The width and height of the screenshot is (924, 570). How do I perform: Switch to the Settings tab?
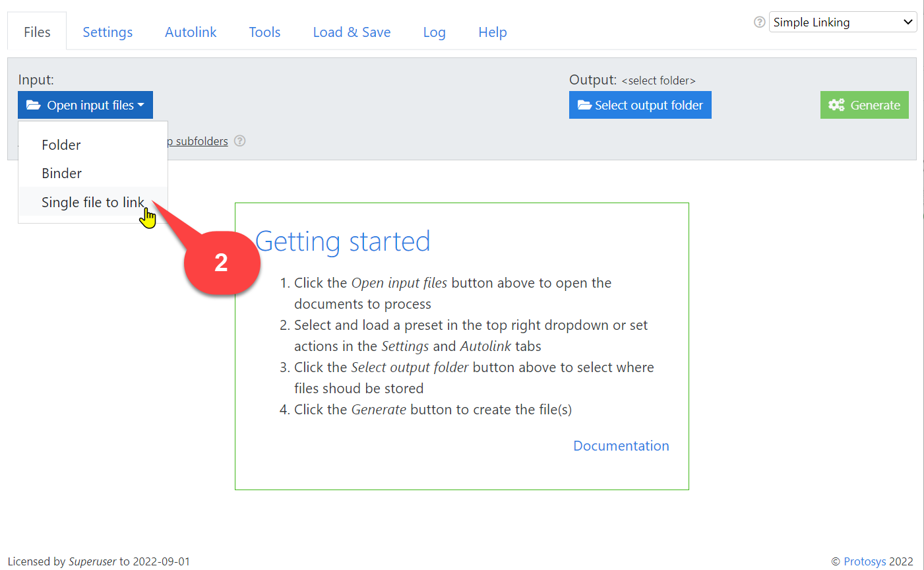(x=108, y=32)
